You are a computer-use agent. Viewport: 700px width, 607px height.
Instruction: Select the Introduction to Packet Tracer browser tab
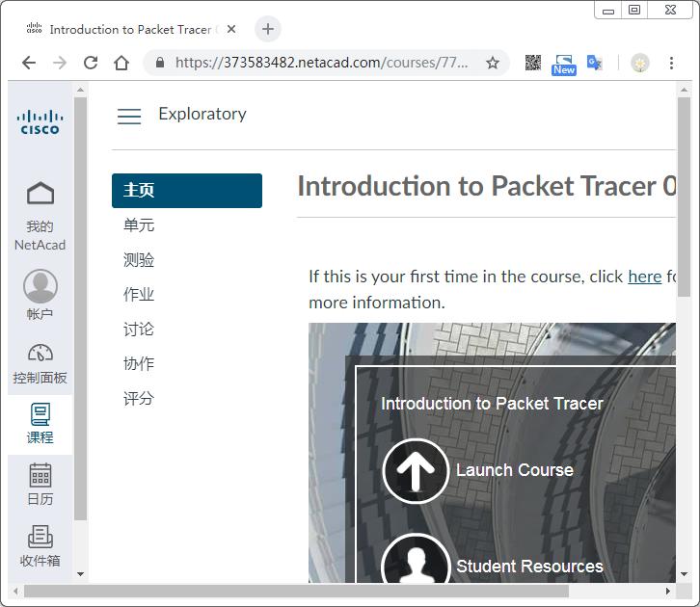point(129,29)
